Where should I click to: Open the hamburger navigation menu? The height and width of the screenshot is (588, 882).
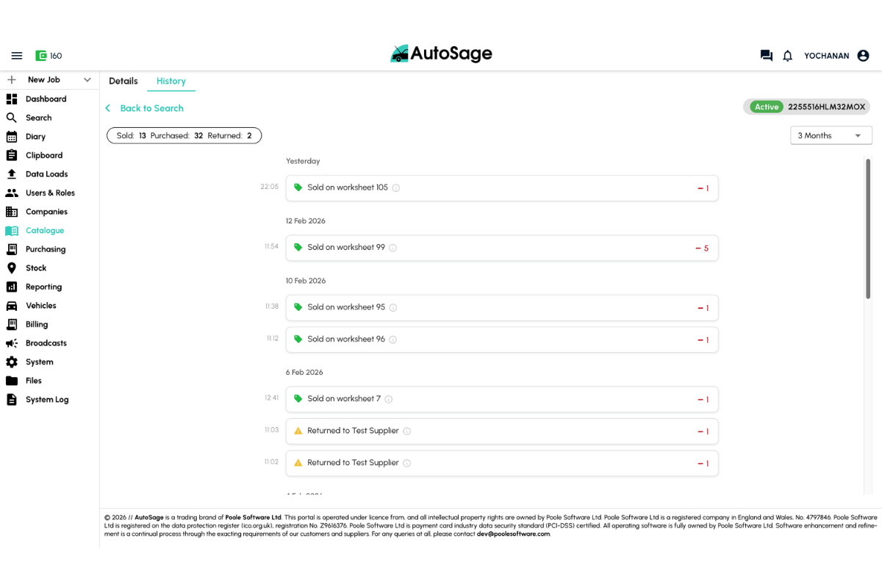17,55
